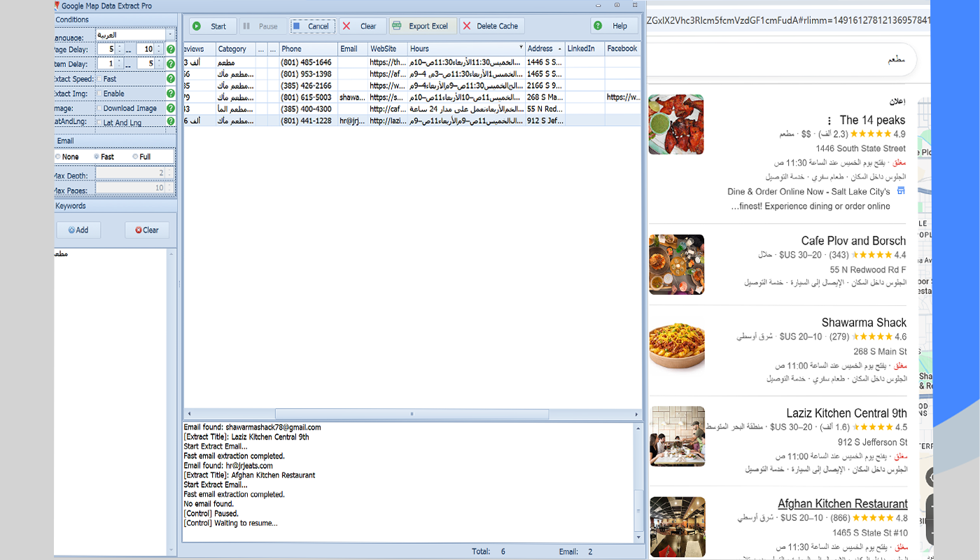The height and width of the screenshot is (560, 980).
Task: Open Extract Img help icon
Action: (170, 93)
